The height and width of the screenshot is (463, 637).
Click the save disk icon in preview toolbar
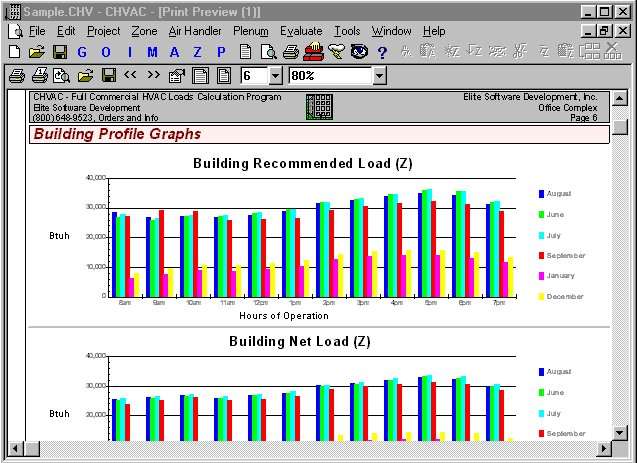[109, 75]
